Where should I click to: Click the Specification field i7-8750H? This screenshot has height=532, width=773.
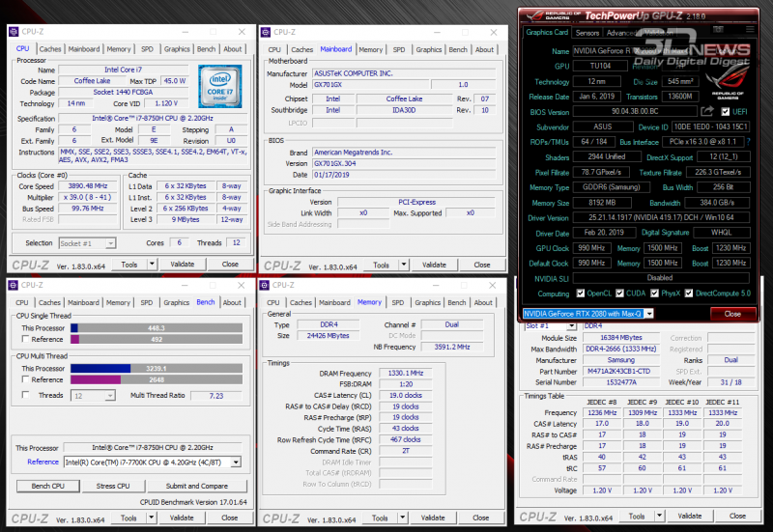pyautogui.click(x=153, y=118)
